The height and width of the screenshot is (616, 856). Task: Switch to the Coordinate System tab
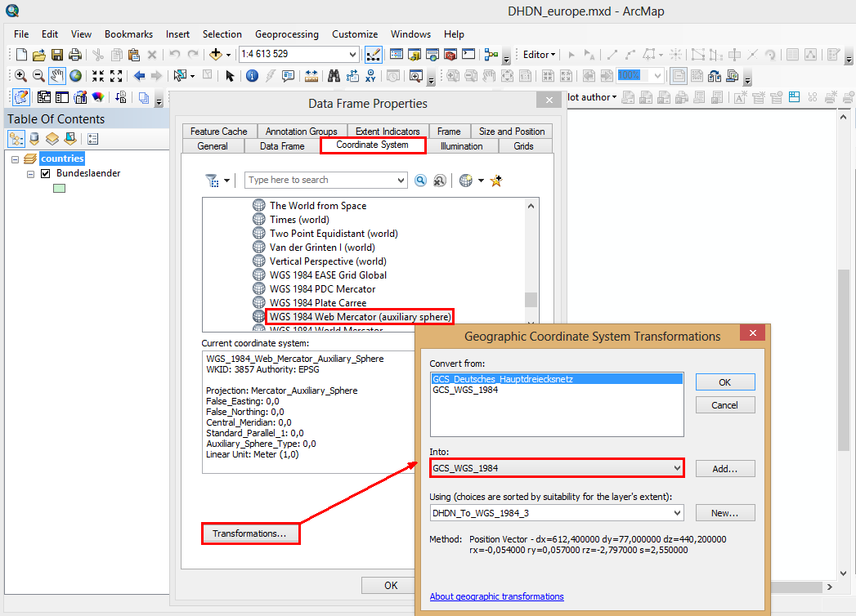click(373, 145)
